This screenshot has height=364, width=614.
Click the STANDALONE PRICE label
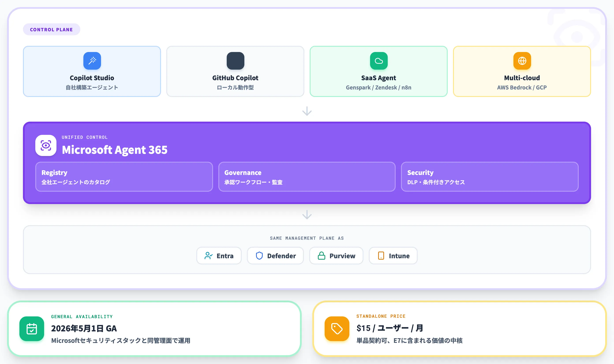click(381, 316)
